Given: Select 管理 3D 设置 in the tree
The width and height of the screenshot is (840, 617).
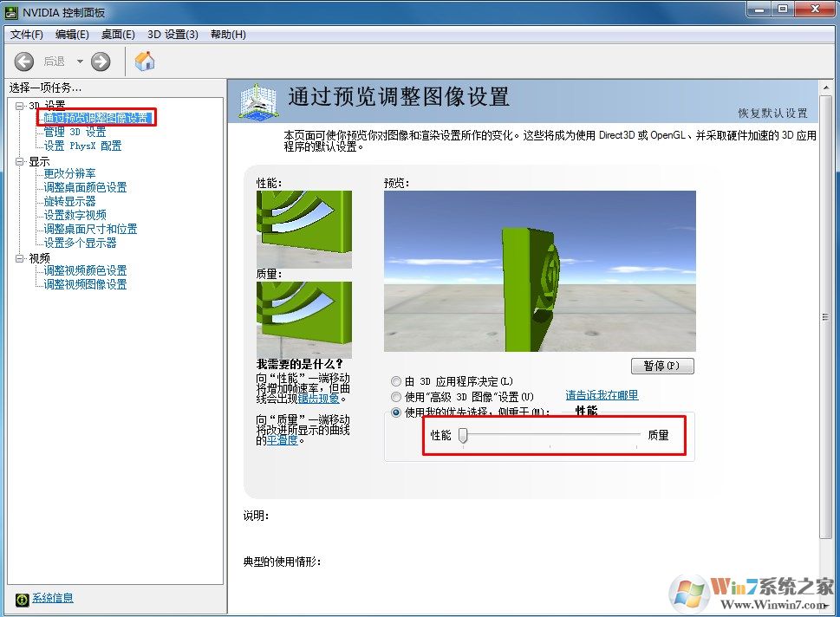Looking at the screenshot, I should 75,132.
